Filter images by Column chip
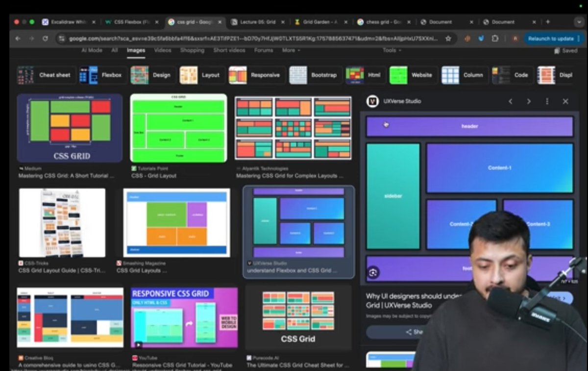 465,75
